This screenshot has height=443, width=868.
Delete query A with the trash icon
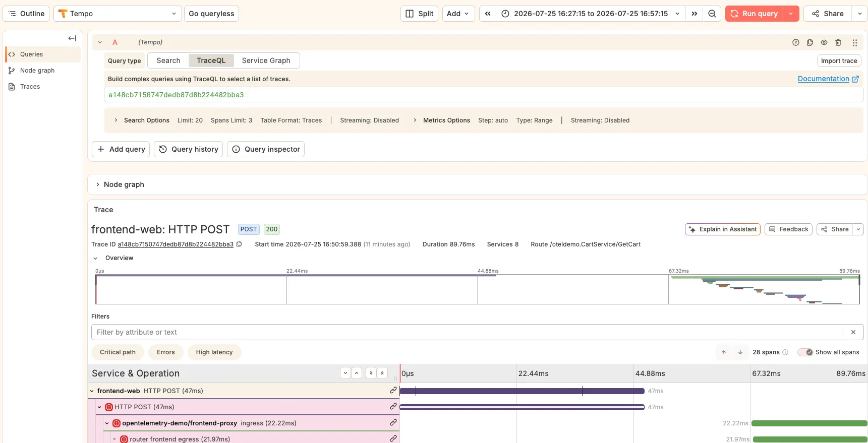pos(838,42)
